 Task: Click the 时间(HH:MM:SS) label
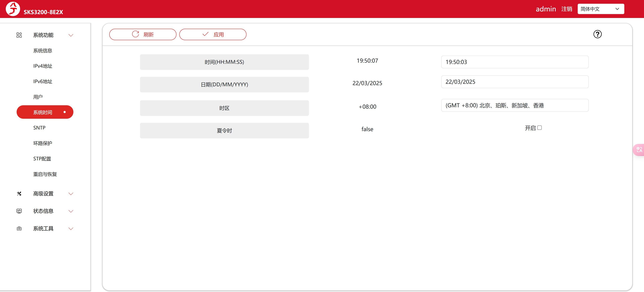(224, 62)
